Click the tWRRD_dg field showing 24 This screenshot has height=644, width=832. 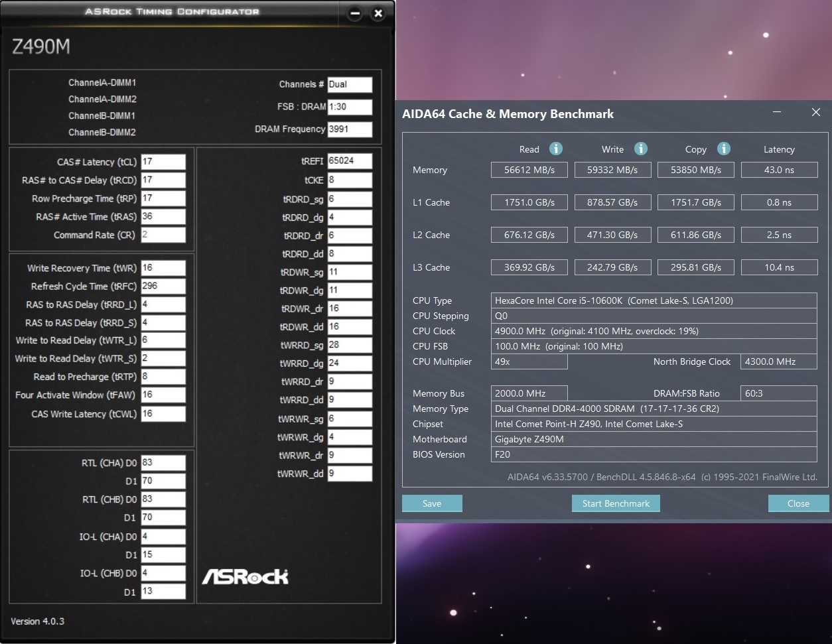click(350, 363)
